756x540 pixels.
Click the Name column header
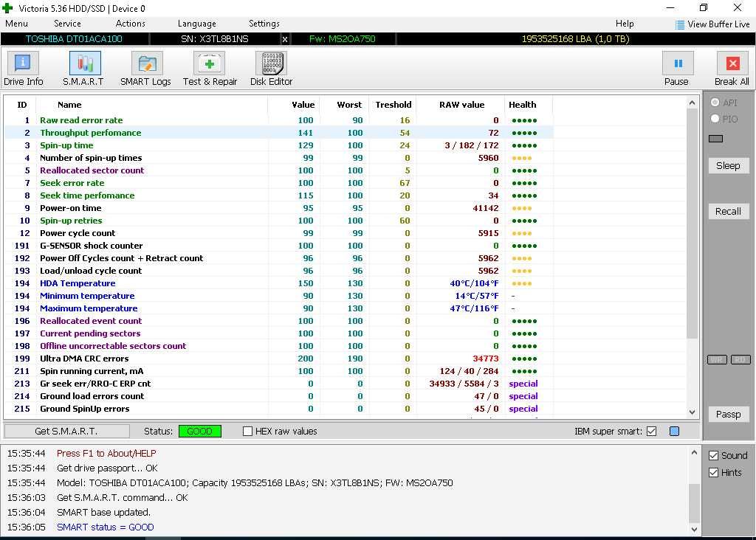pyautogui.click(x=69, y=105)
